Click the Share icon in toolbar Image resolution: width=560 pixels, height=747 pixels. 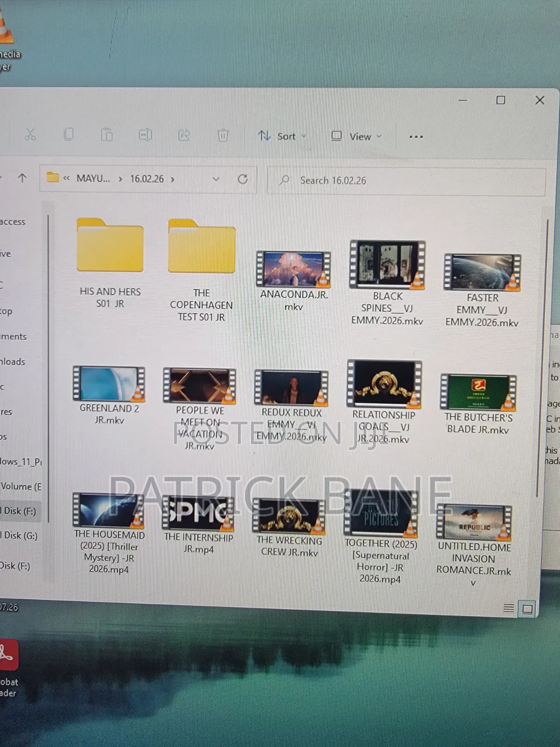pos(184,135)
